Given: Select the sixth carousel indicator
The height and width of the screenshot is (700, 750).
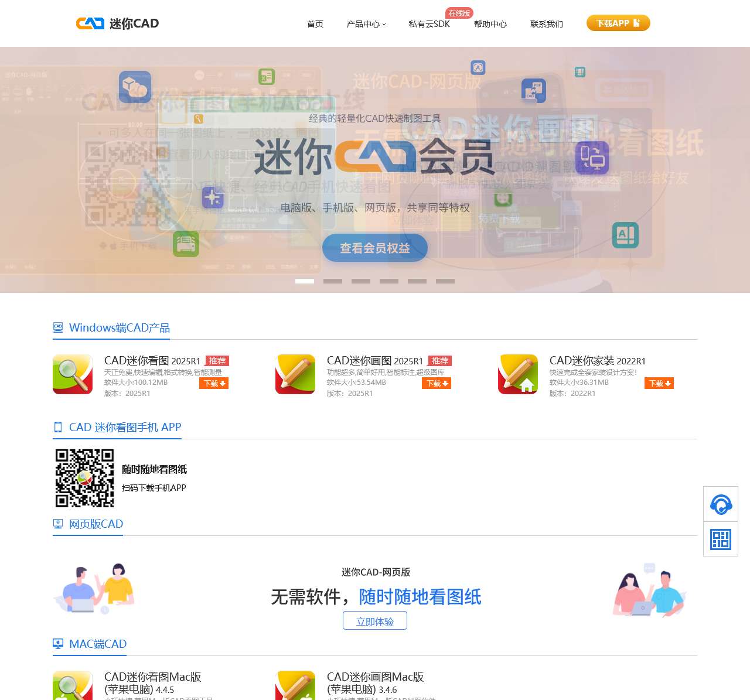Looking at the screenshot, I should [x=445, y=281].
